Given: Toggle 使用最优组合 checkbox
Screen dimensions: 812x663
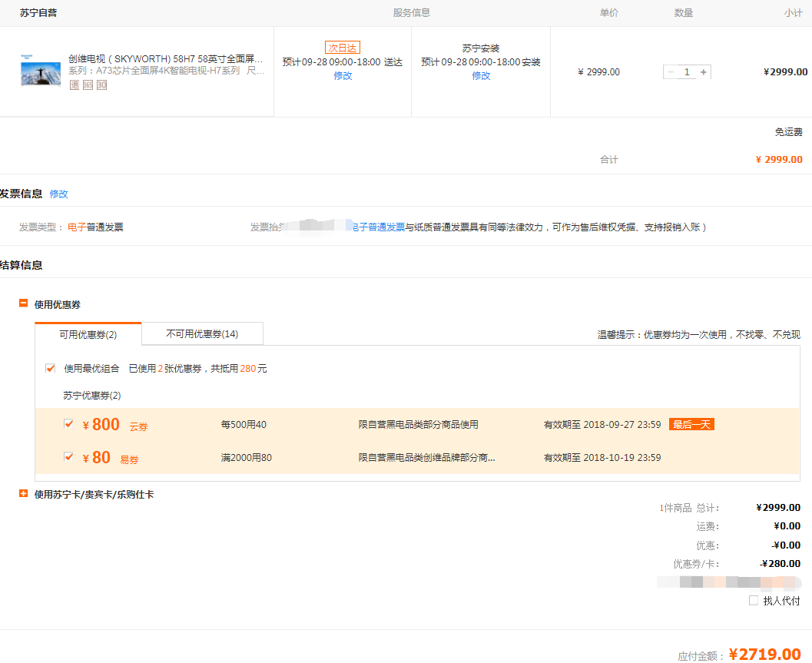Looking at the screenshot, I should tap(50, 368).
